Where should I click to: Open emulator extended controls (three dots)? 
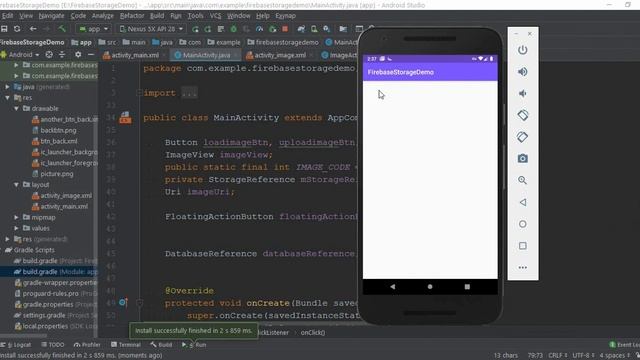tap(522, 268)
